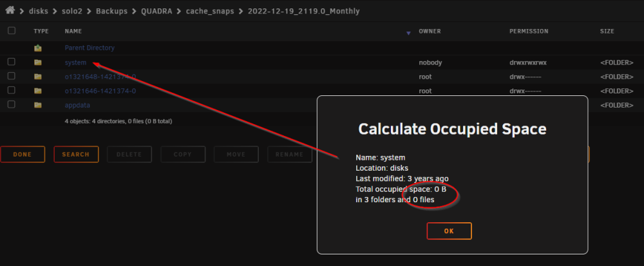Image resolution: width=644 pixels, height=266 pixels.
Task: Navigate to disks in breadcrumb
Action: [39, 11]
